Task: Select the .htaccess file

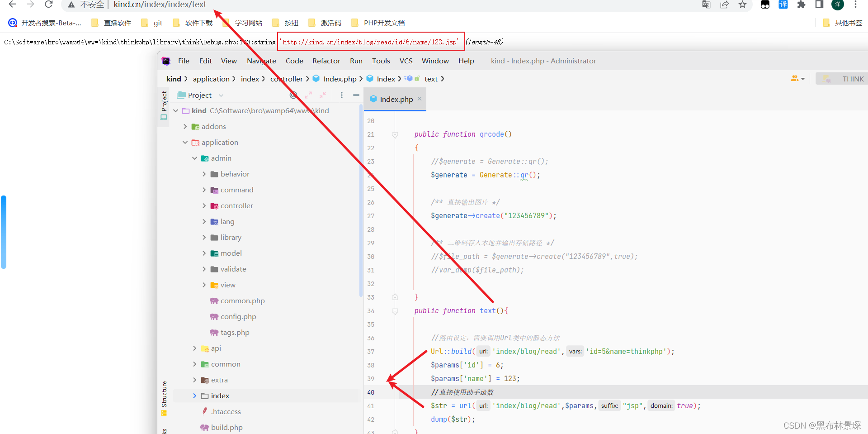Action: (x=221, y=411)
